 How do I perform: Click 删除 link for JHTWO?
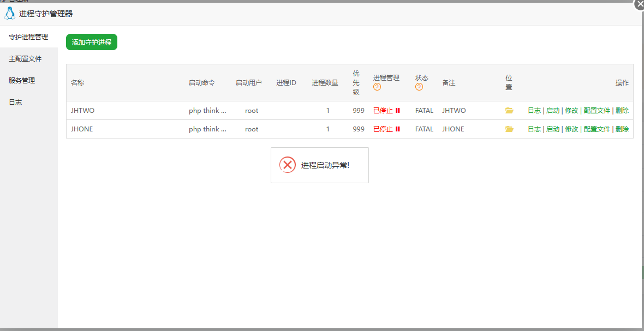pos(622,111)
